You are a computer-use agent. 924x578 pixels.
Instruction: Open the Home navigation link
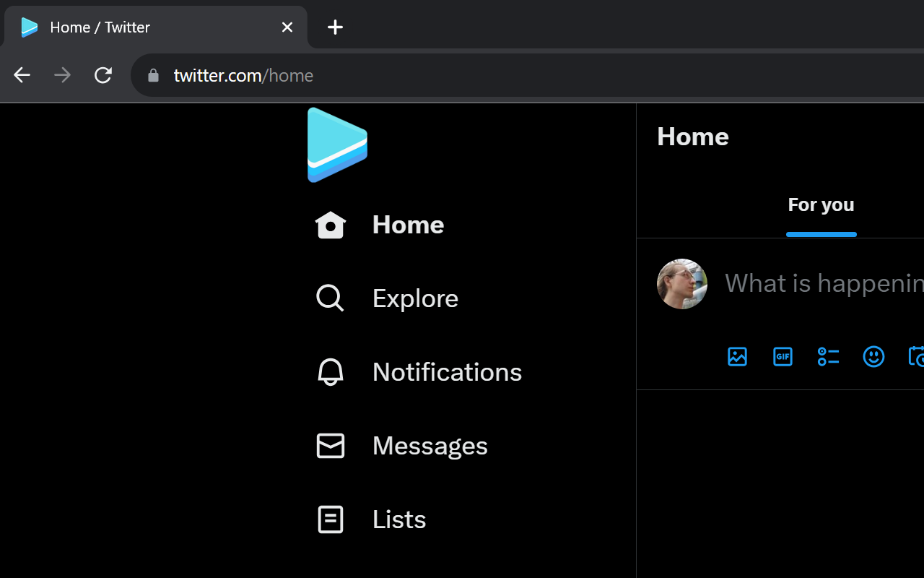tap(408, 225)
